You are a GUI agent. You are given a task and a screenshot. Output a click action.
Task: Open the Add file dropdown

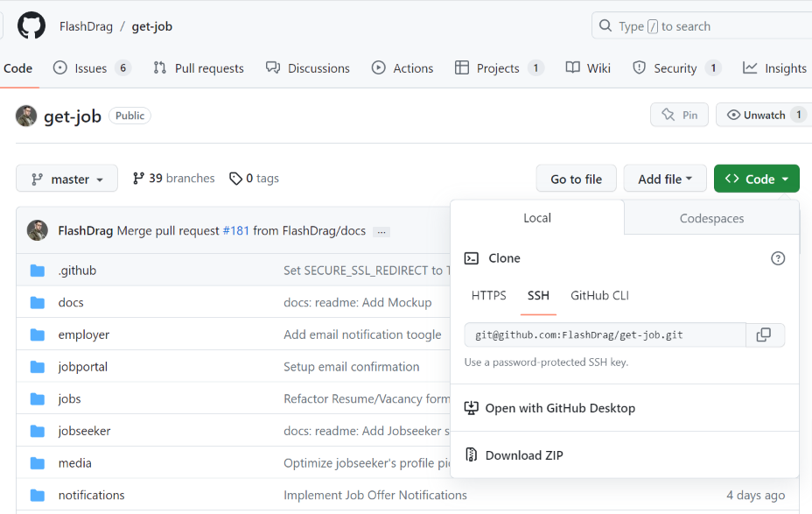tap(665, 179)
